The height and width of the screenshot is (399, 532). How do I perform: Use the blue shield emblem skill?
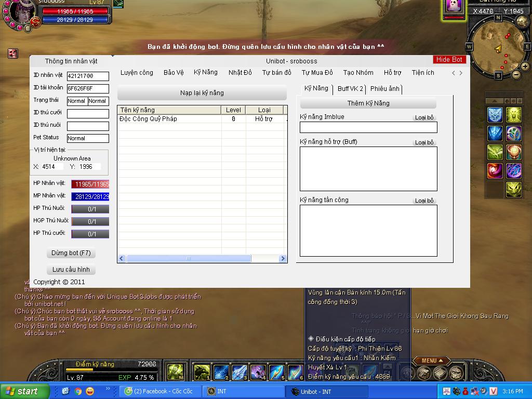pos(495,115)
